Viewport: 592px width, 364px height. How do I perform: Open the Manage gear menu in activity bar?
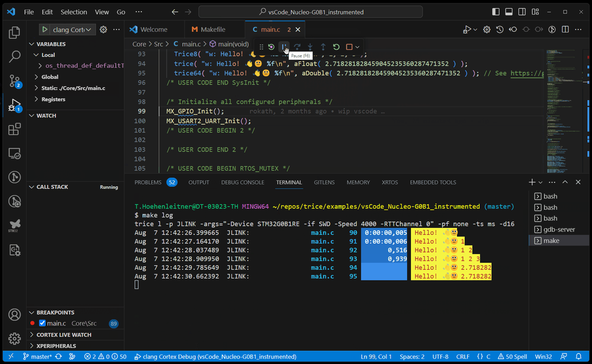point(14,339)
